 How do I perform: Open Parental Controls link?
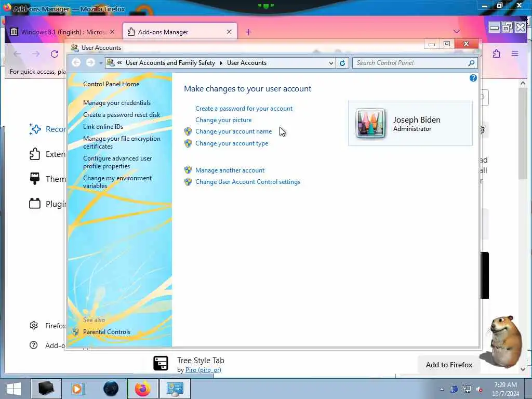coord(107,332)
